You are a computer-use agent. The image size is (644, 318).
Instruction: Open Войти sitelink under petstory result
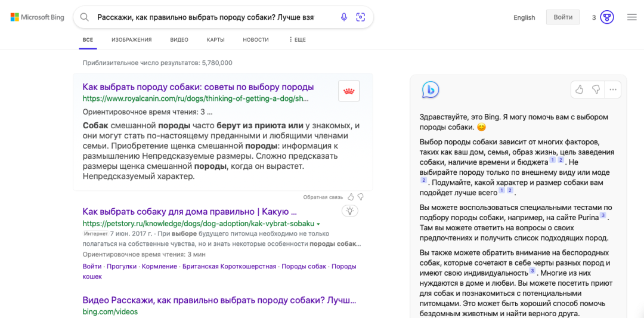coord(92,266)
